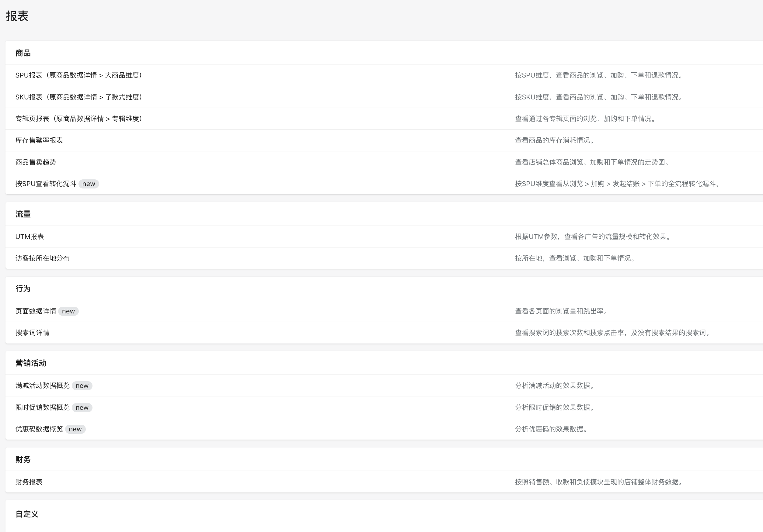Click the 自定义 section heading
The height and width of the screenshot is (532, 763).
click(27, 514)
